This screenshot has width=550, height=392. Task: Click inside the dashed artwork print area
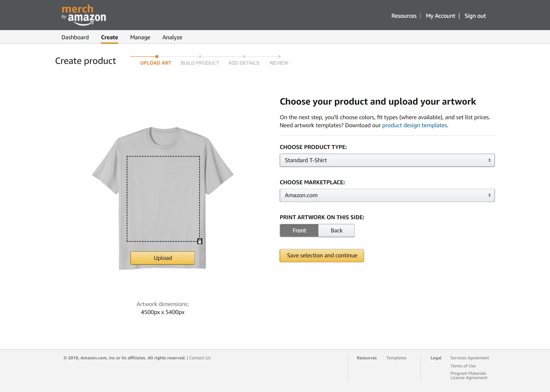click(163, 199)
